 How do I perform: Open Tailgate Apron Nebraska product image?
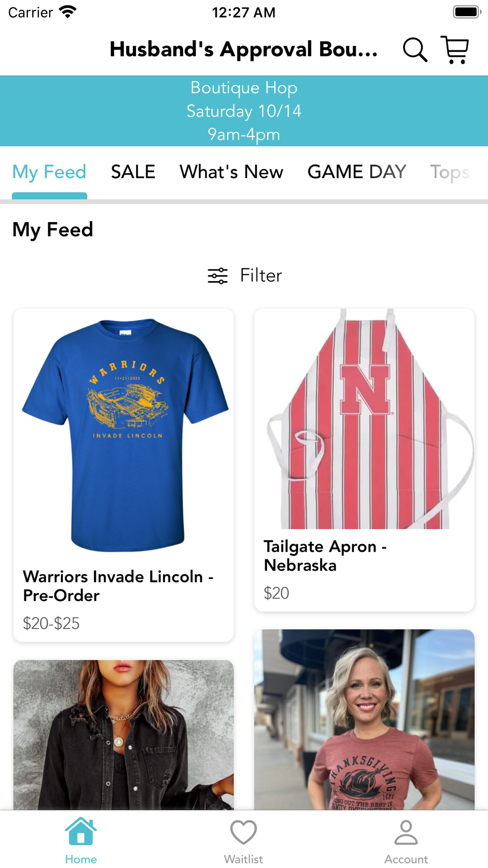pos(365,419)
